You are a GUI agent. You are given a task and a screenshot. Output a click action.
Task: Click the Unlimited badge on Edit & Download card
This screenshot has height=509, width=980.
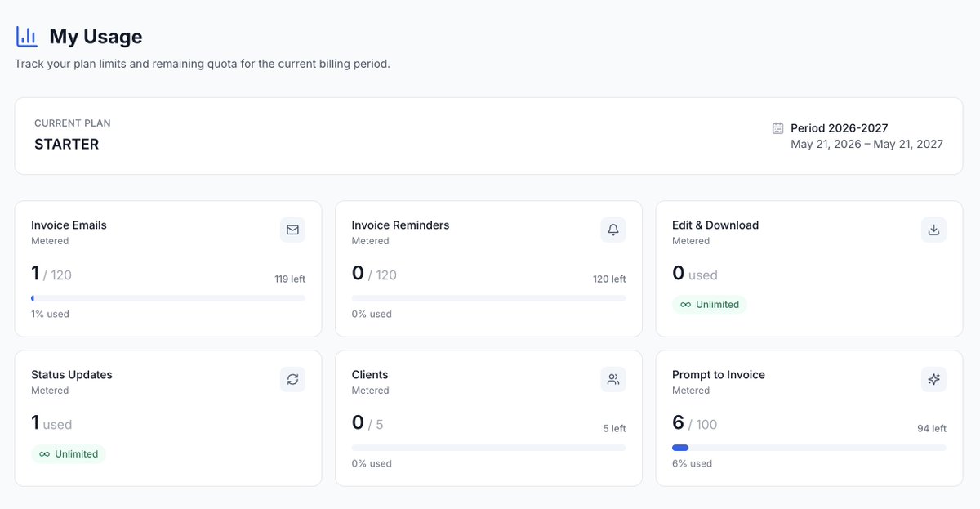(709, 305)
